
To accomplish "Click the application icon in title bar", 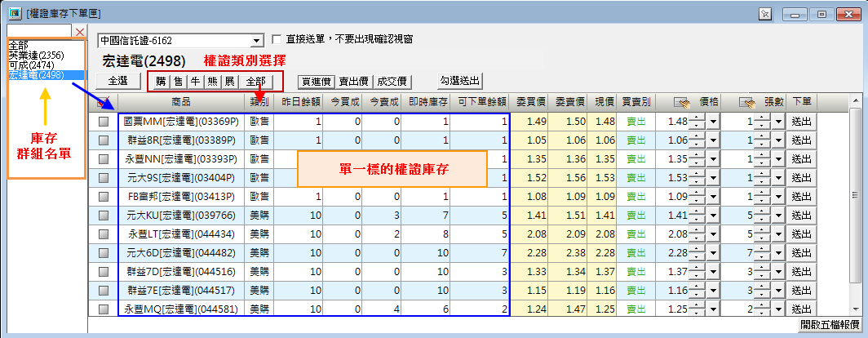I will [12, 13].
